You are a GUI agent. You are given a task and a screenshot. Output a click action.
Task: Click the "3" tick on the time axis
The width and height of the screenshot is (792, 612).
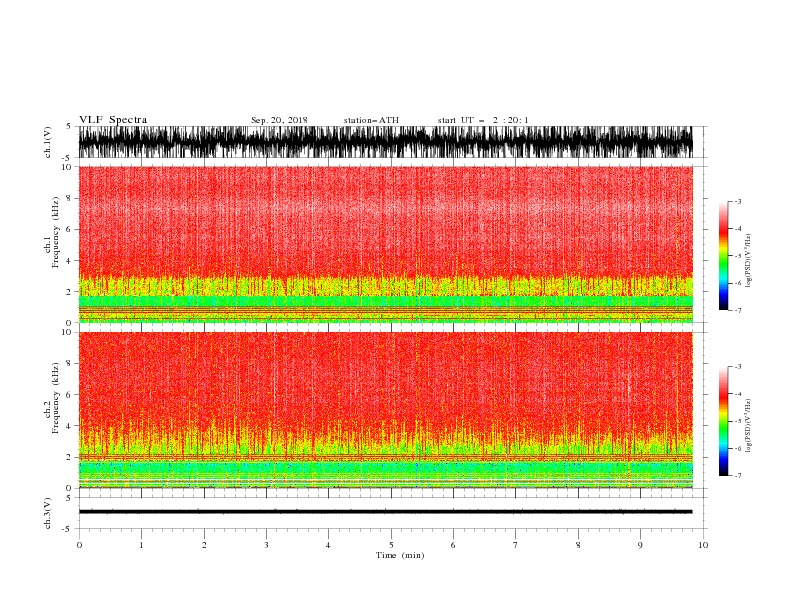click(266, 545)
